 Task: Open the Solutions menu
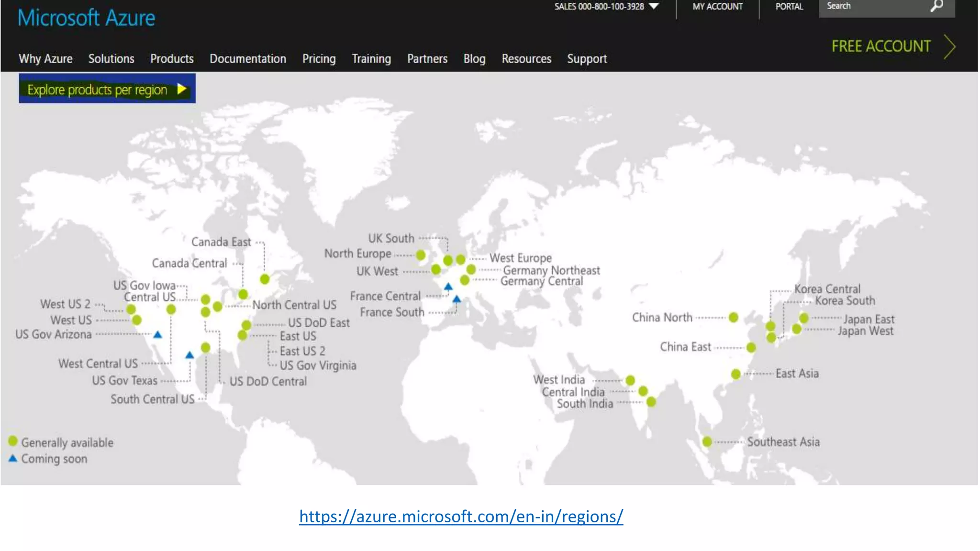[x=111, y=59]
